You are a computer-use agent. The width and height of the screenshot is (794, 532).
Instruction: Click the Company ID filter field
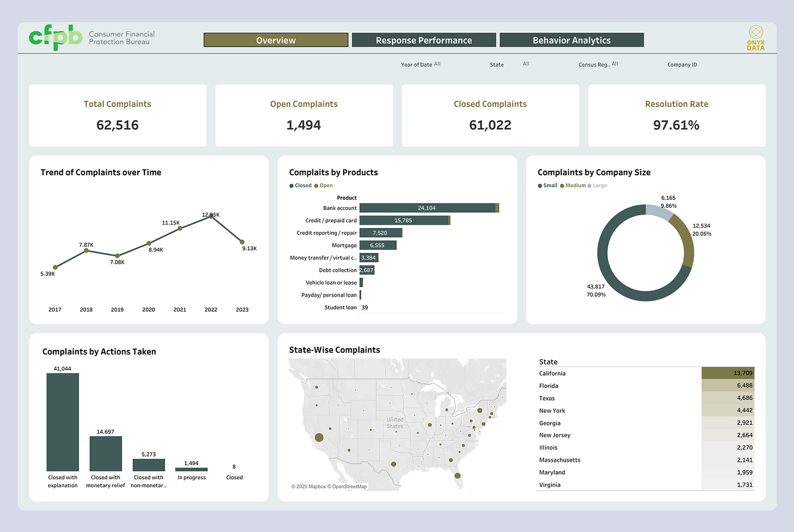[682, 65]
